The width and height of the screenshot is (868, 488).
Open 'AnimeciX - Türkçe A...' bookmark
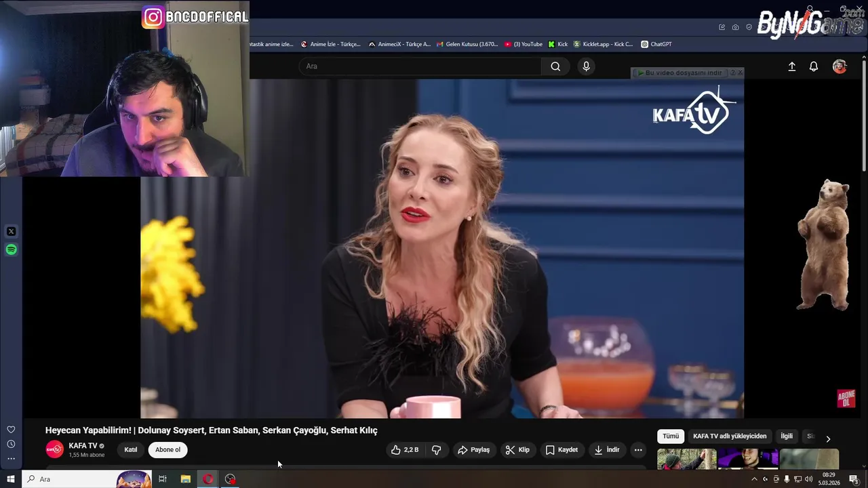coord(399,44)
